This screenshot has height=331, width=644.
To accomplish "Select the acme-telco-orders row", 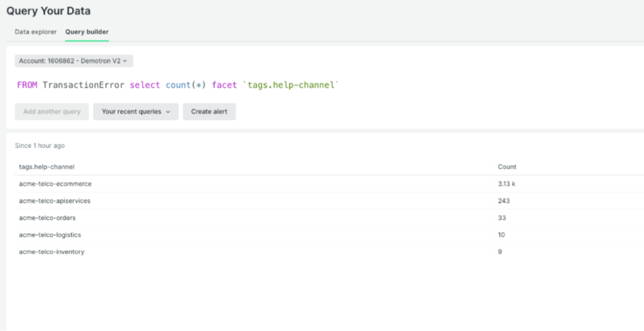I will (329, 218).
